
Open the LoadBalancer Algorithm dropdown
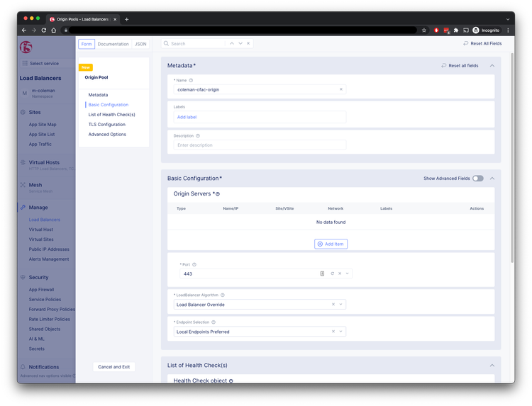341,304
